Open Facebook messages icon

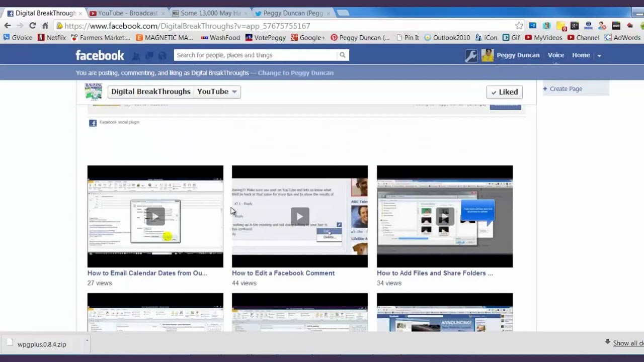click(149, 56)
